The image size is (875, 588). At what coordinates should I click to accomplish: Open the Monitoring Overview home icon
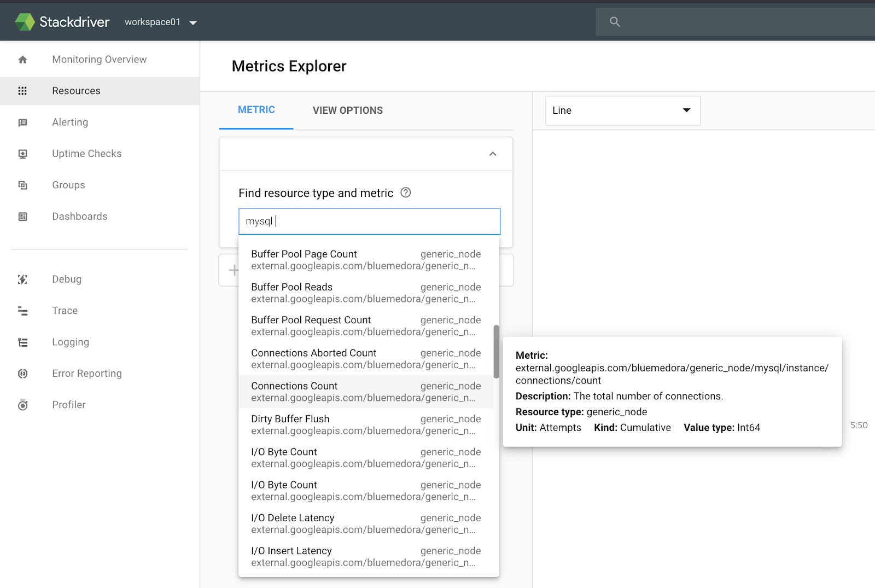[x=22, y=59]
